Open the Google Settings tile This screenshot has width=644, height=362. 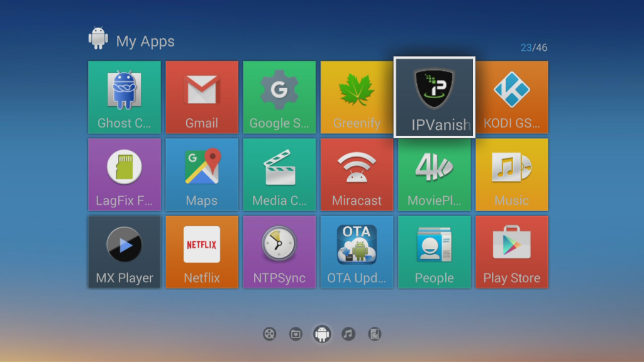(x=279, y=97)
